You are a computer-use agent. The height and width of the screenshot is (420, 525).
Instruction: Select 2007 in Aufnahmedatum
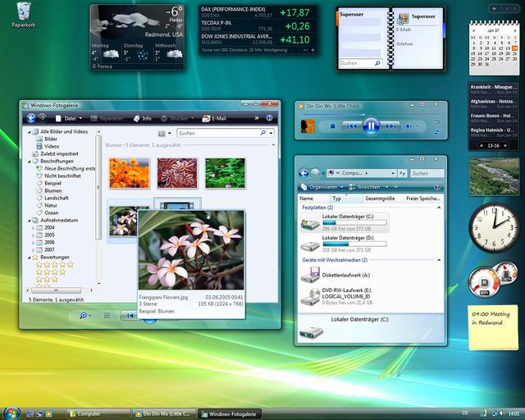49,250
